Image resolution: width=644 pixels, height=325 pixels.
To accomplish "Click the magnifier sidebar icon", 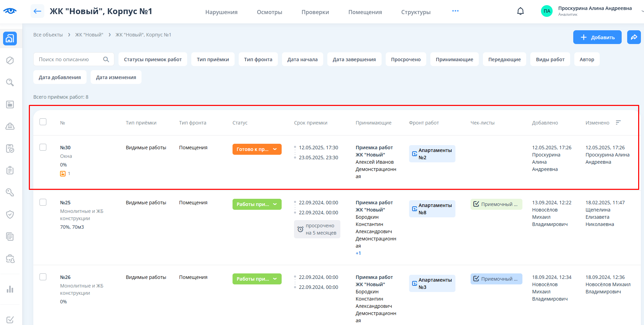I will coord(10,83).
